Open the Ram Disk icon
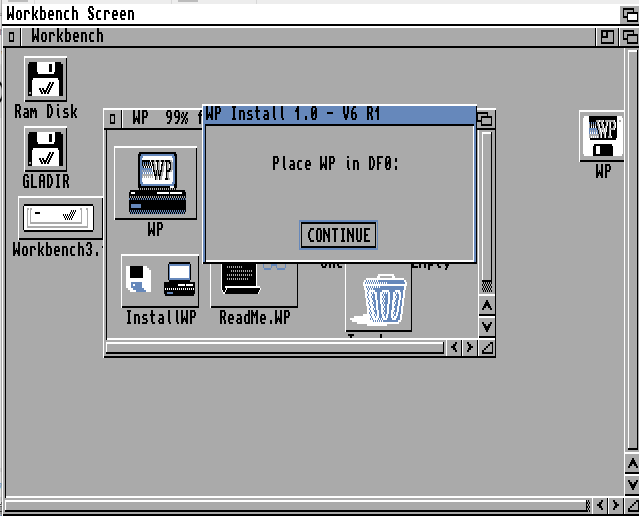Screen dimensions: 639x516 click(46, 79)
